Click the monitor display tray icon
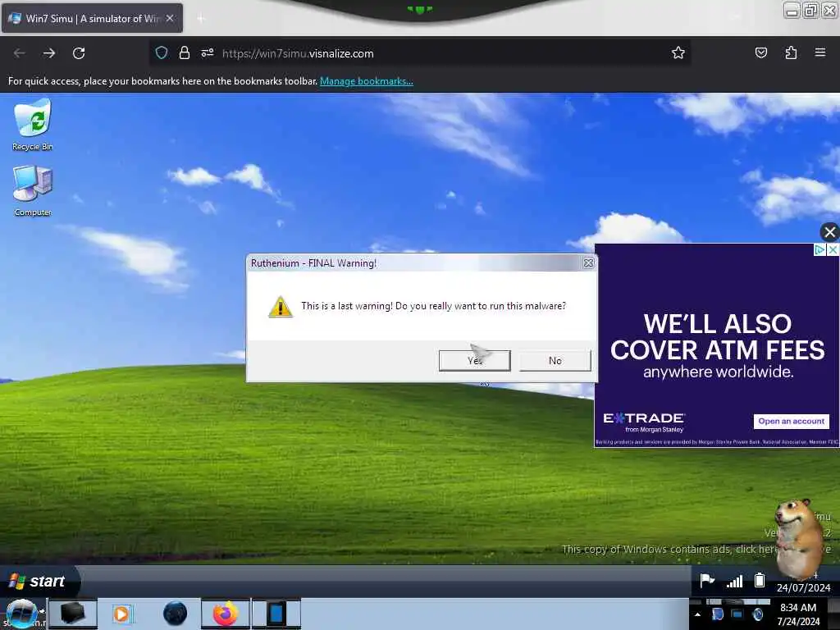 pyautogui.click(x=737, y=614)
